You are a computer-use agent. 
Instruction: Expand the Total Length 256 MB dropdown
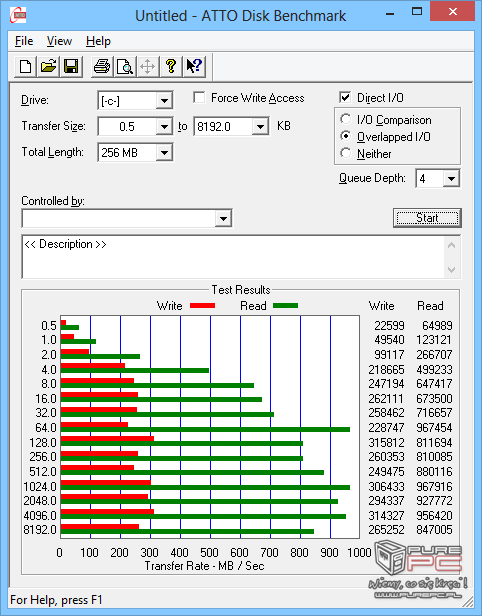(164, 152)
